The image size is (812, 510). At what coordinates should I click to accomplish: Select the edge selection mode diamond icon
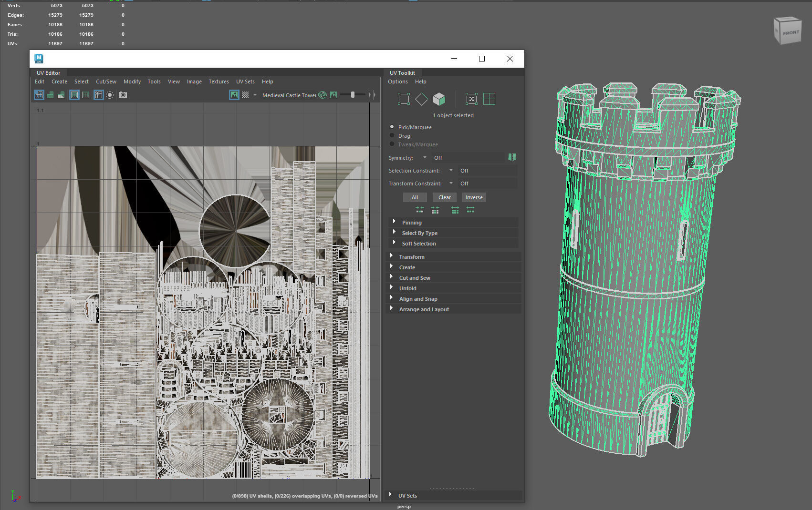pos(421,99)
